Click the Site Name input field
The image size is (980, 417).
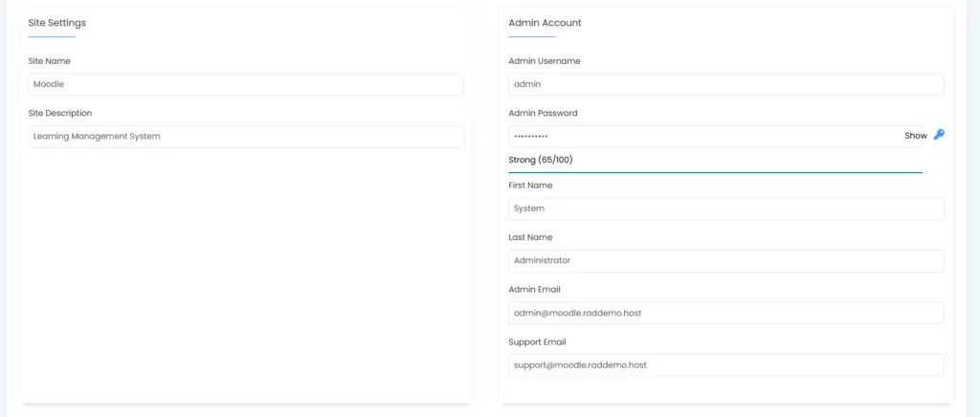(246, 84)
